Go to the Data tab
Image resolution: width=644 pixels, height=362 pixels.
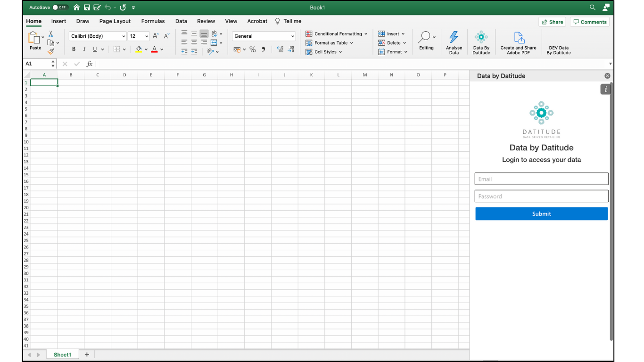point(181,21)
